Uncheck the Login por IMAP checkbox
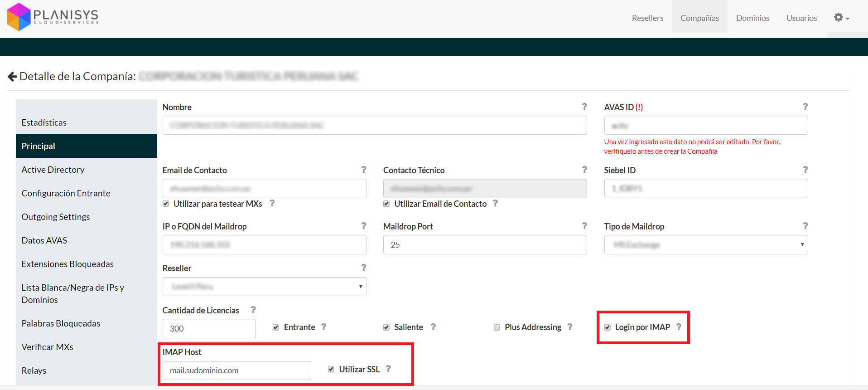 608,327
